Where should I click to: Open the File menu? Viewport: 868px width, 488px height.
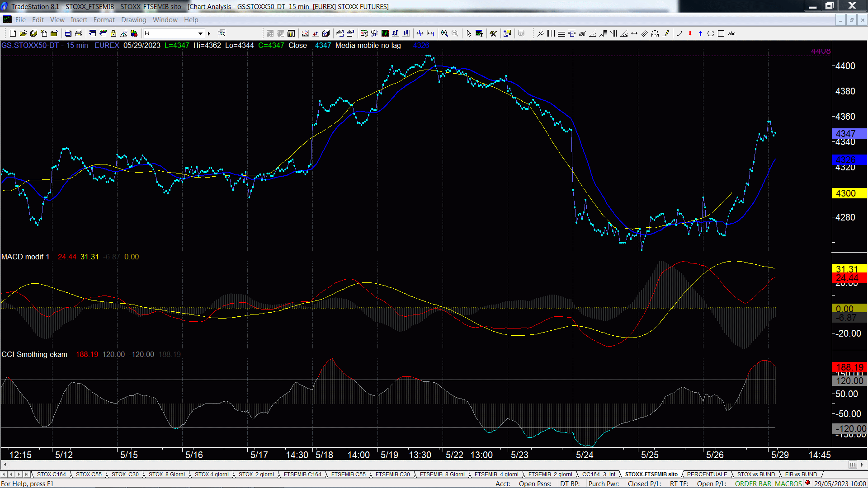tap(20, 20)
